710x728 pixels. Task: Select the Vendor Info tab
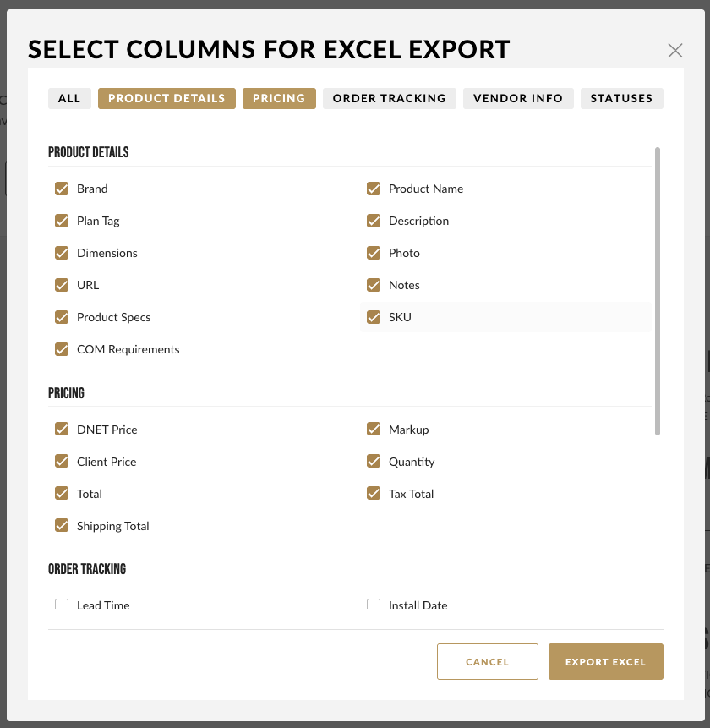coord(518,98)
